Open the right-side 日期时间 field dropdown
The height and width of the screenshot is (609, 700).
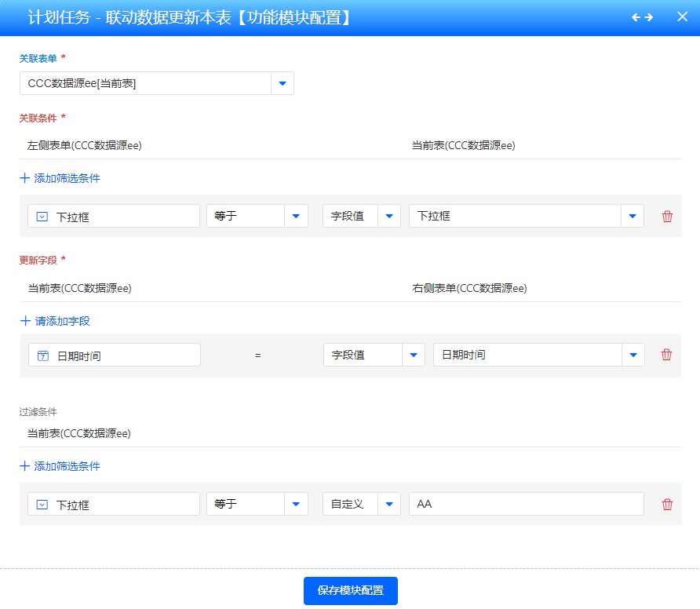point(633,355)
